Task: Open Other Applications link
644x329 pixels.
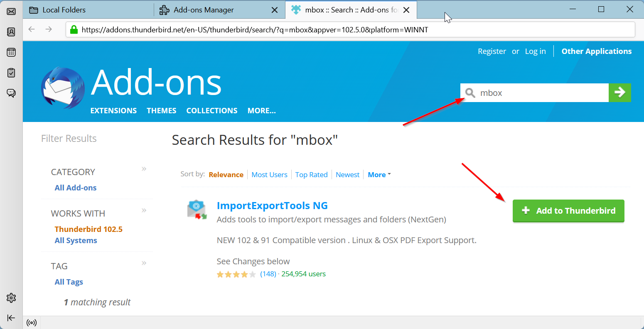Action: click(x=597, y=51)
